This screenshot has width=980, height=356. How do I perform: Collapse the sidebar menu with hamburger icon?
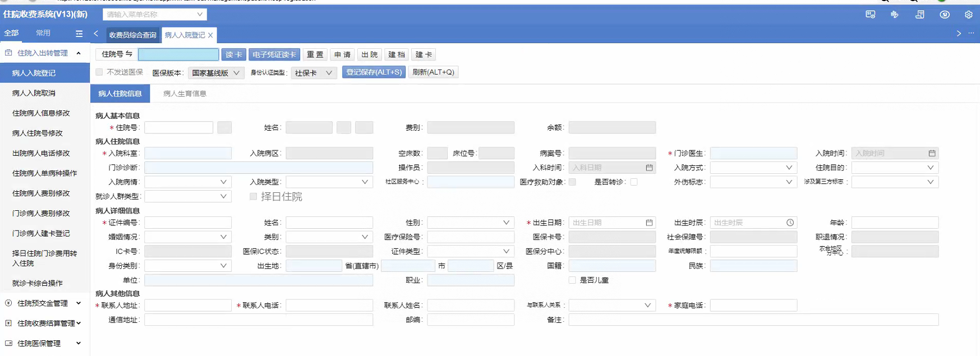coord(79,34)
